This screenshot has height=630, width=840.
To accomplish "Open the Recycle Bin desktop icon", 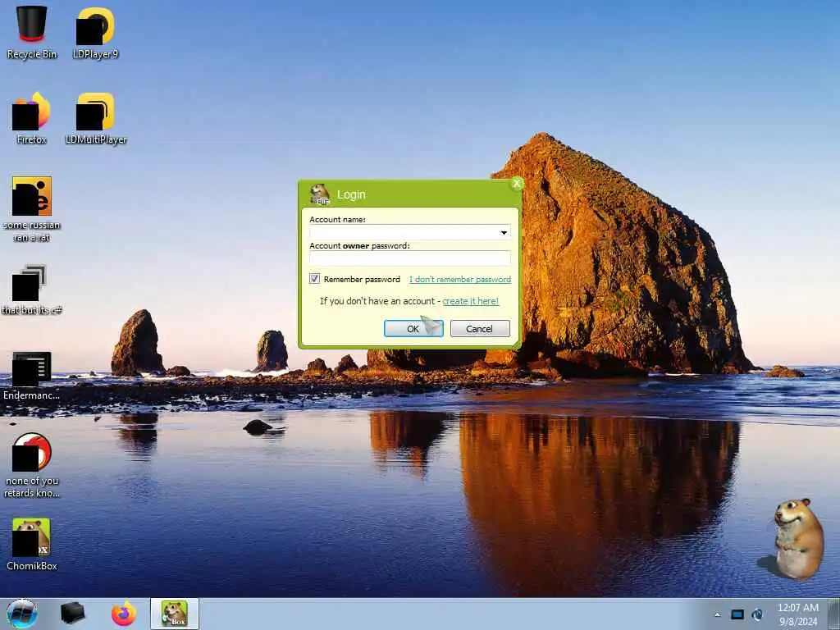I will [32, 32].
